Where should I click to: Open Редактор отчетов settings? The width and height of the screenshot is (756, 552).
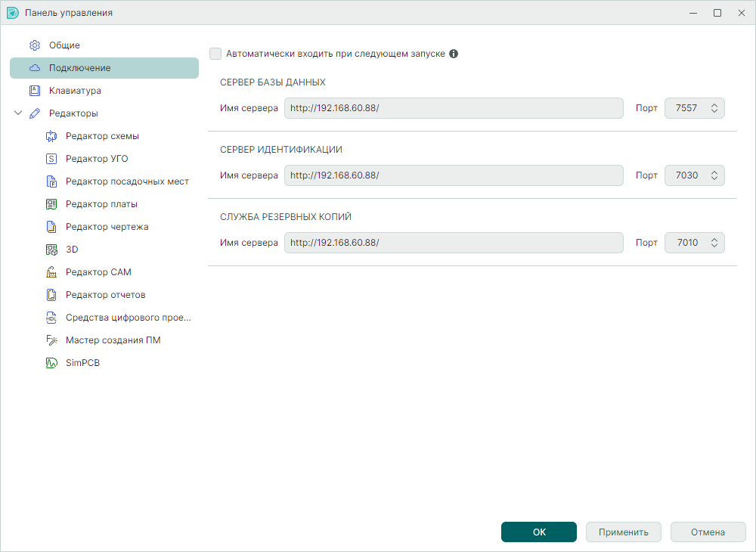point(105,295)
